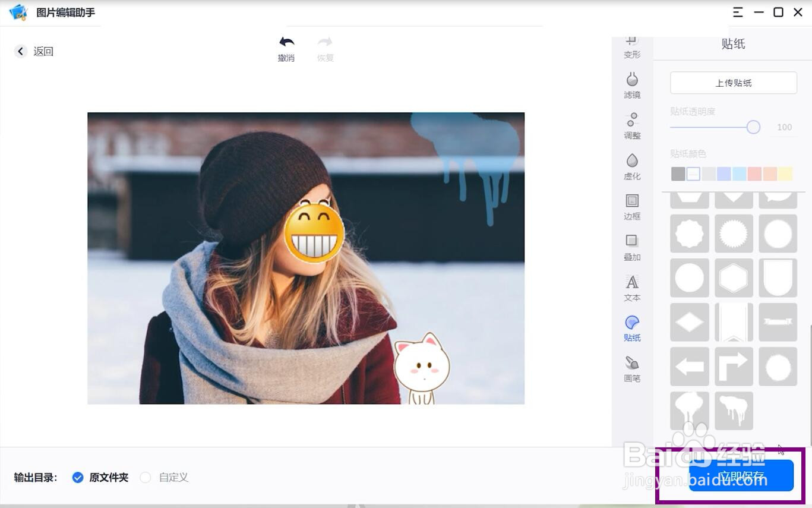The width and height of the screenshot is (812, 508).
Task: Click the 上传贴纸 upload button
Action: (x=734, y=83)
